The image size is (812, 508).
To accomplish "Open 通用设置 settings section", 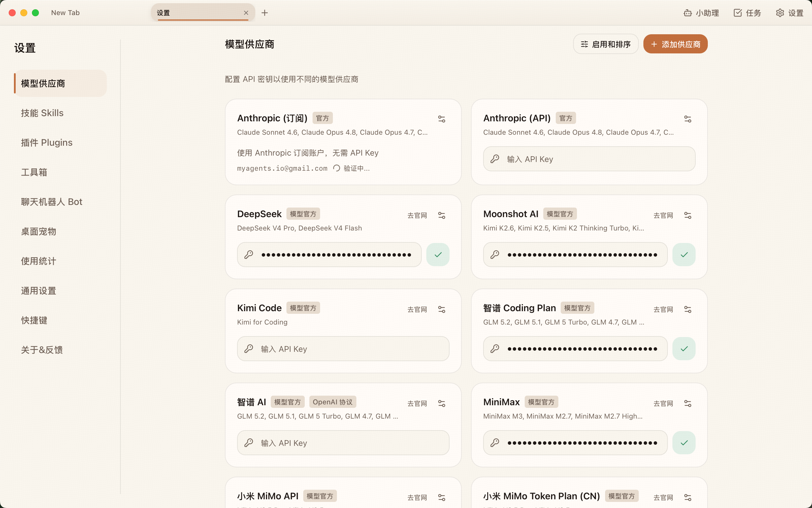I will pos(60,291).
